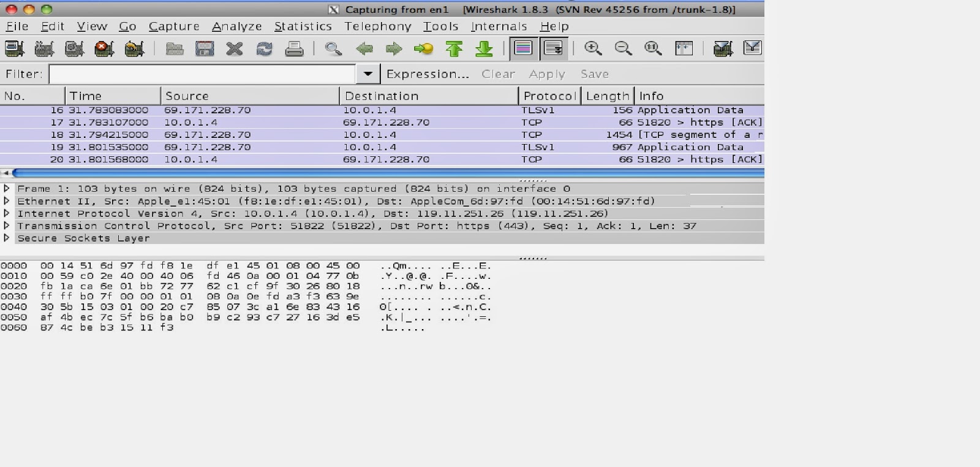
Task: Open the Internals menu
Action: 499,26
